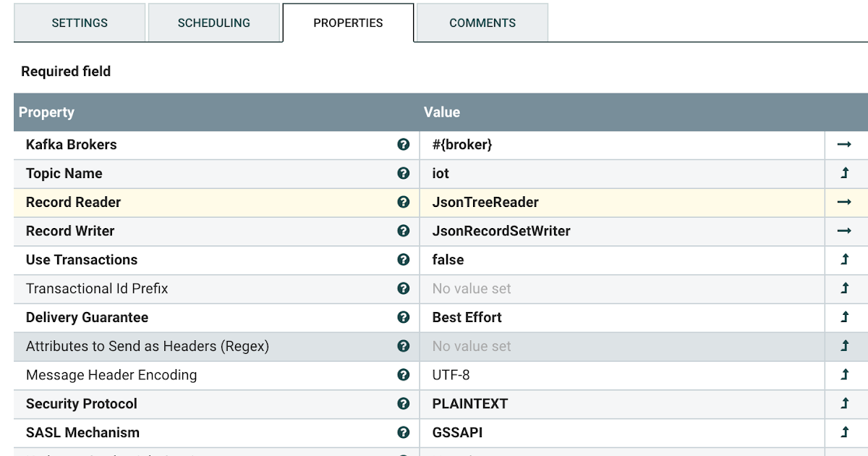Click the SASL Mechanism help icon
The image size is (868, 456).
(403, 432)
